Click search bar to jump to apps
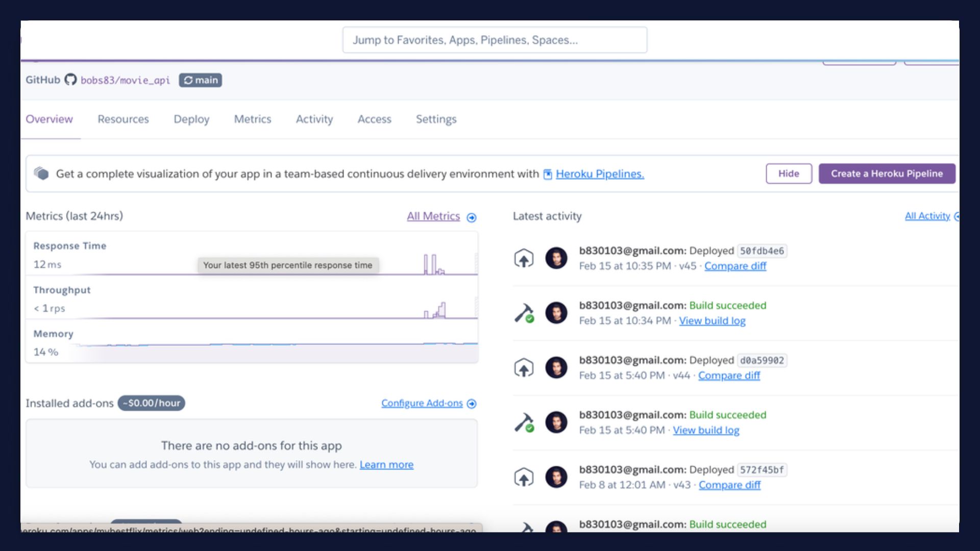Image resolution: width=980 pixels, height=551 pixels. pyautogui.click(x=495, y=40)
